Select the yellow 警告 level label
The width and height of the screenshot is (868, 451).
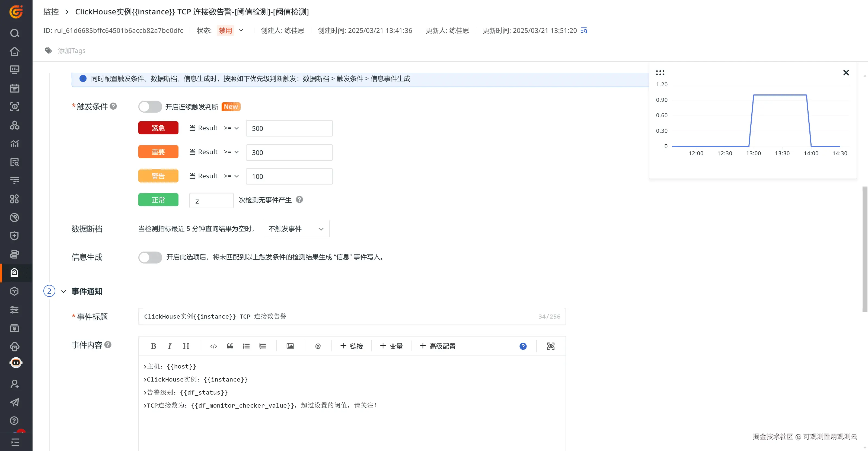(158, 176)
